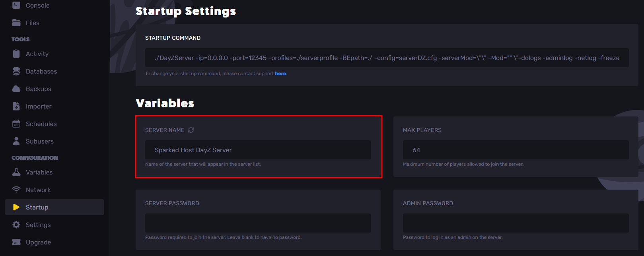This screenshot has width=644, height=256.
Task: Click the Schedules calendar icon
Action: pyautogui.click(x=16, y=124)
